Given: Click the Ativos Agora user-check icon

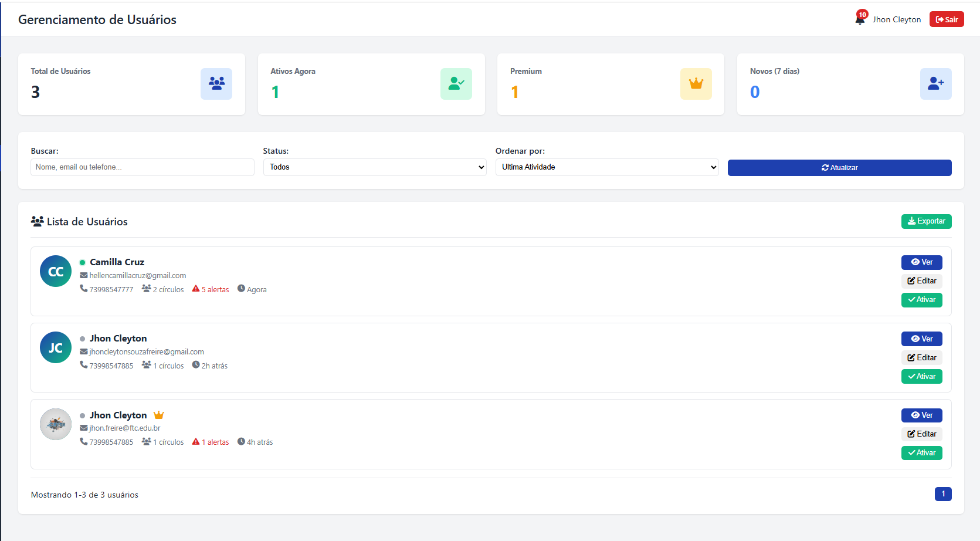Looking at the screenshot, I should coord(456,84).
